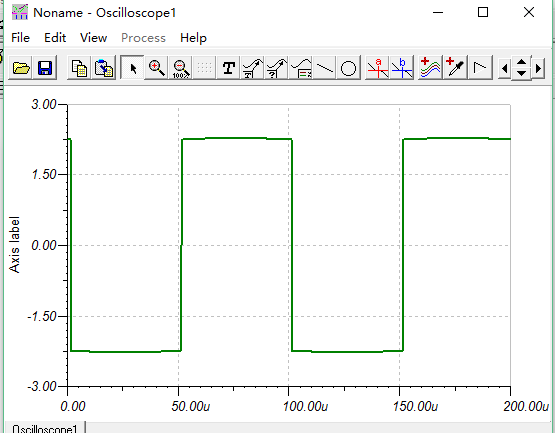
Task: Click right arrow in toolbar
Action: (x=538, y=68)
